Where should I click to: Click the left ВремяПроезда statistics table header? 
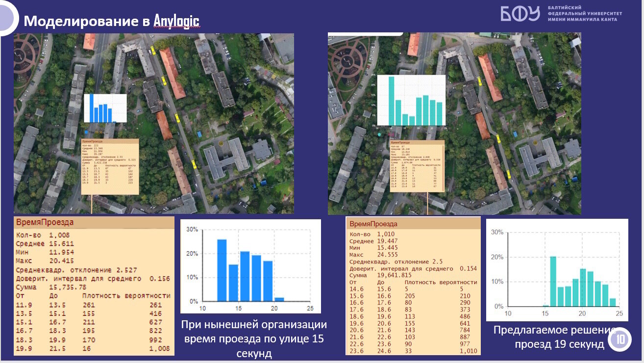coord(94,222)
